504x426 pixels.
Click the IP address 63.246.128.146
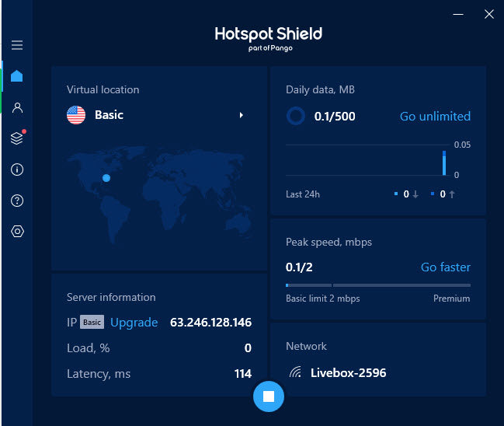click(x=211, y=323)
